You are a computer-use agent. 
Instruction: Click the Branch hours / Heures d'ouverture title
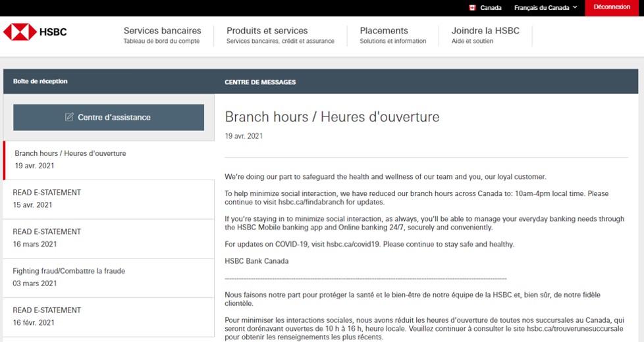332,117
